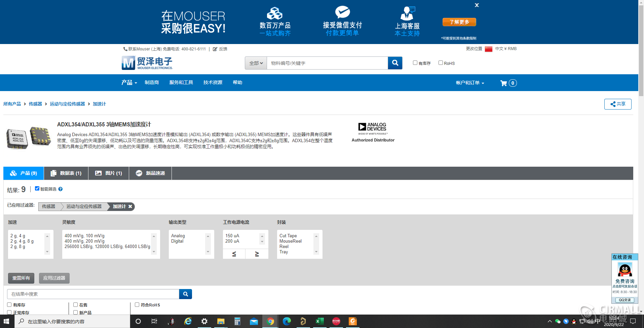The image size is (644, 328).
Task: Select 2 g, 4 g, 8 g acceleration
Action: click(x=22, y=241)
